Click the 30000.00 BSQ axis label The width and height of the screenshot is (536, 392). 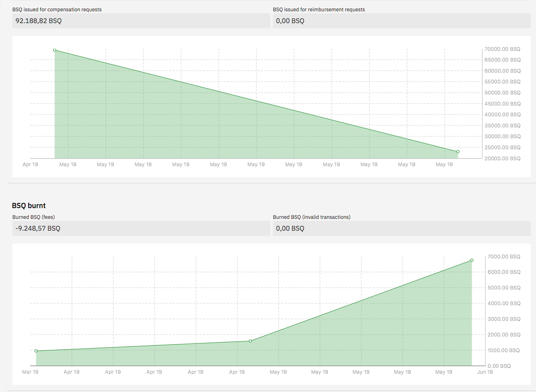[503, 136]
